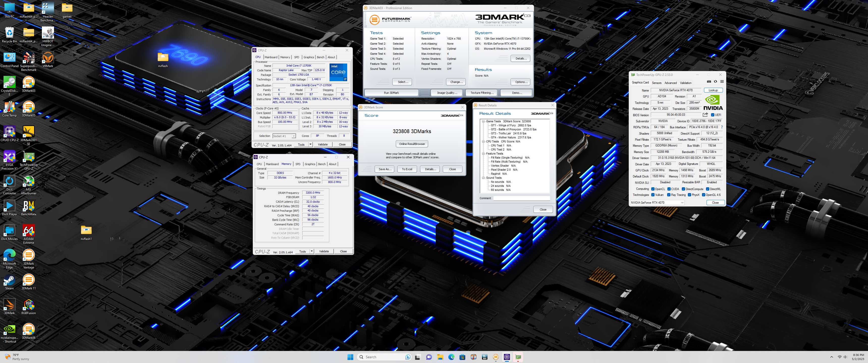Toggle the PhysX checkbox in GPU-Z
This screenshot has height=363, width=868.
point(689,195)
